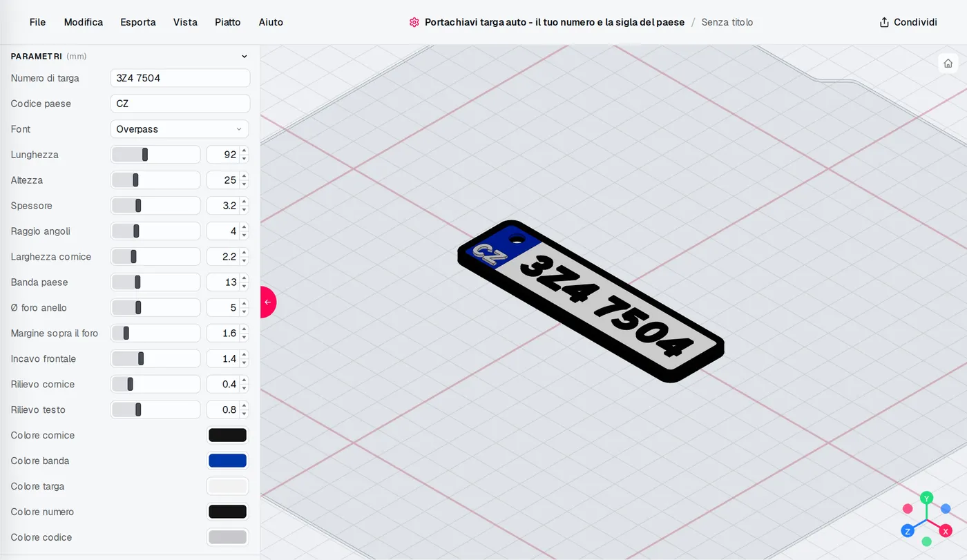Increase the Lunghezza stepper value

[244, 151]
